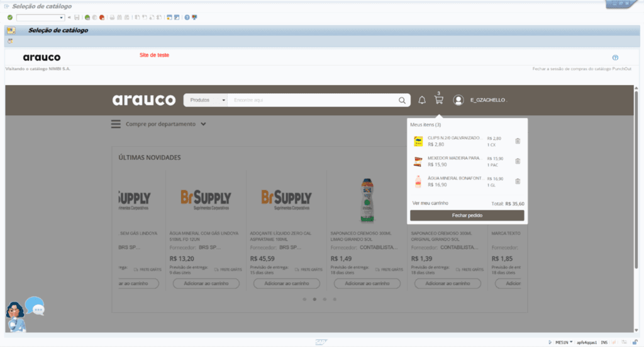Screen dimensions: 644x347
Task: Click Fechar a sessão de compras PunchOut link
Action: point(582,69)
